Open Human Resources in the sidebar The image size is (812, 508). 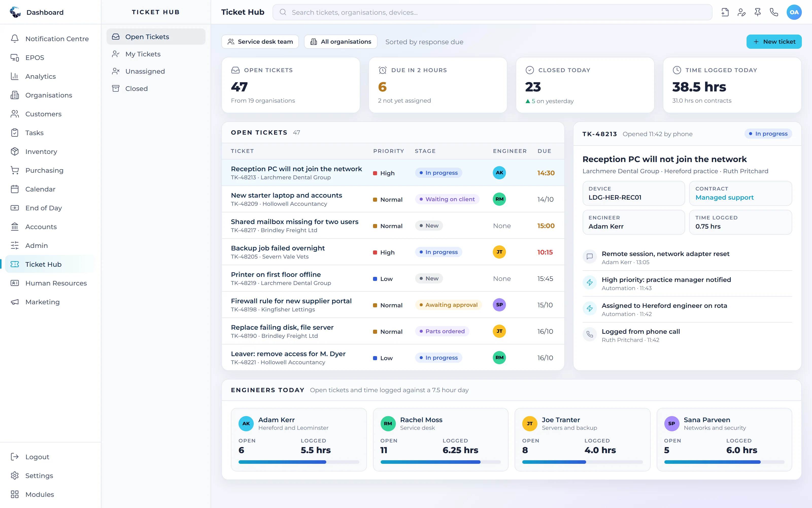pos(50,283)
